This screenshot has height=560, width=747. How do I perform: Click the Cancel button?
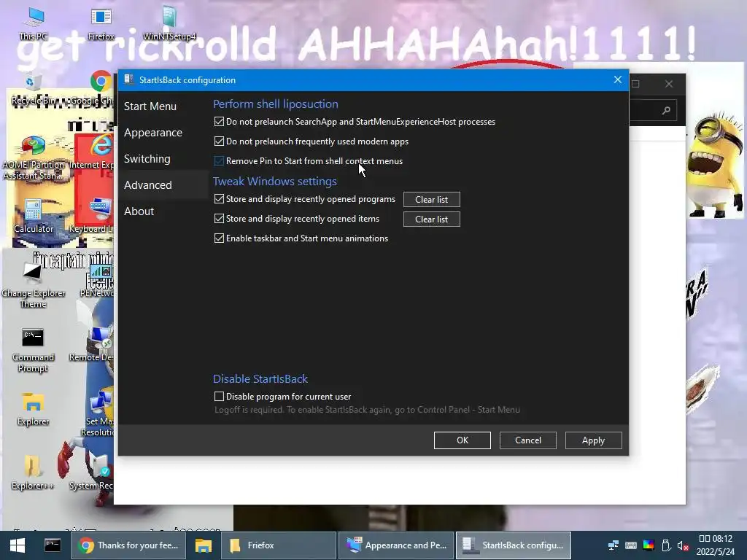click(528, 440)
